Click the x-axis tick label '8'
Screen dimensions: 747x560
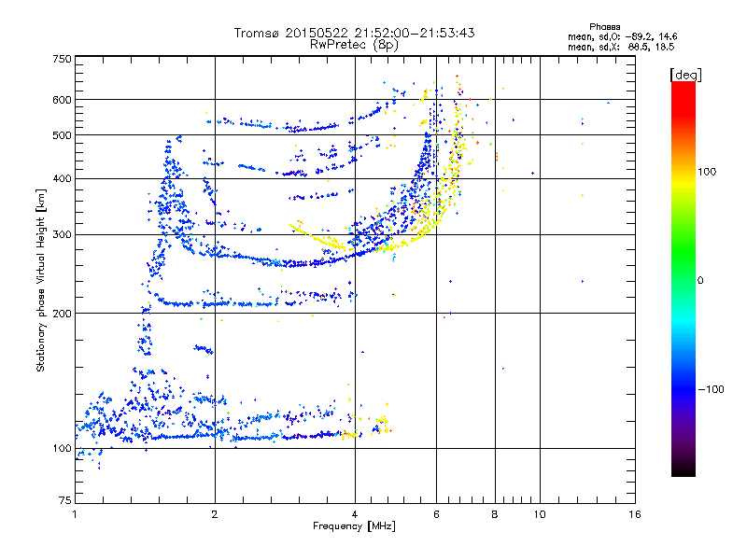pyautogui.click(x=495, y=514)
